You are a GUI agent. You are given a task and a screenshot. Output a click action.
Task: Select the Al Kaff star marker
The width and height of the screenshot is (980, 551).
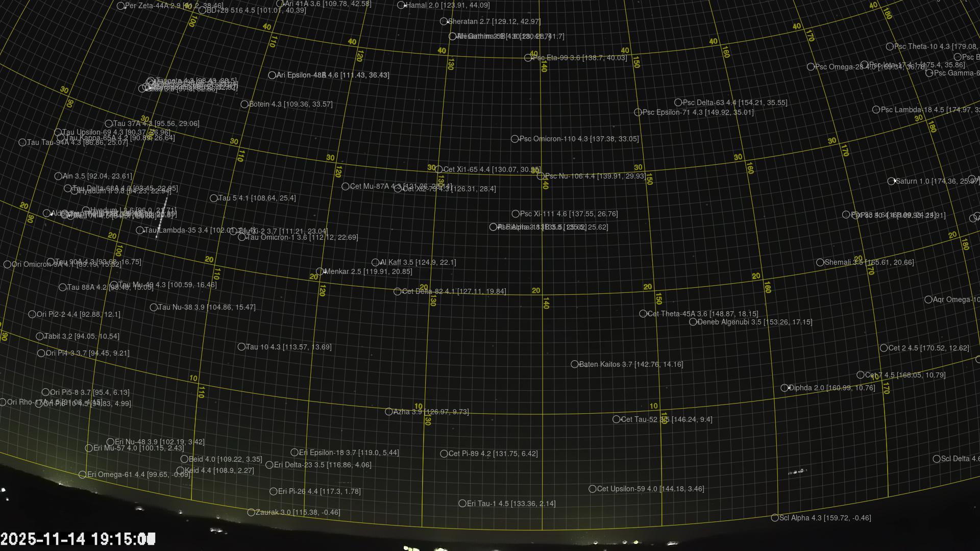pyautogui.click(x=375, y=263)
